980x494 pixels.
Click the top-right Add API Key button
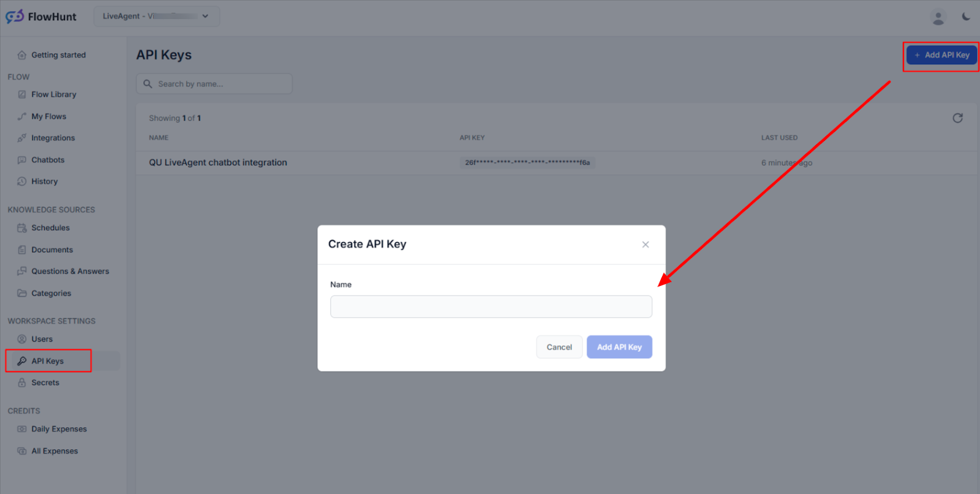pyautogui.click(x=941, y=55)
